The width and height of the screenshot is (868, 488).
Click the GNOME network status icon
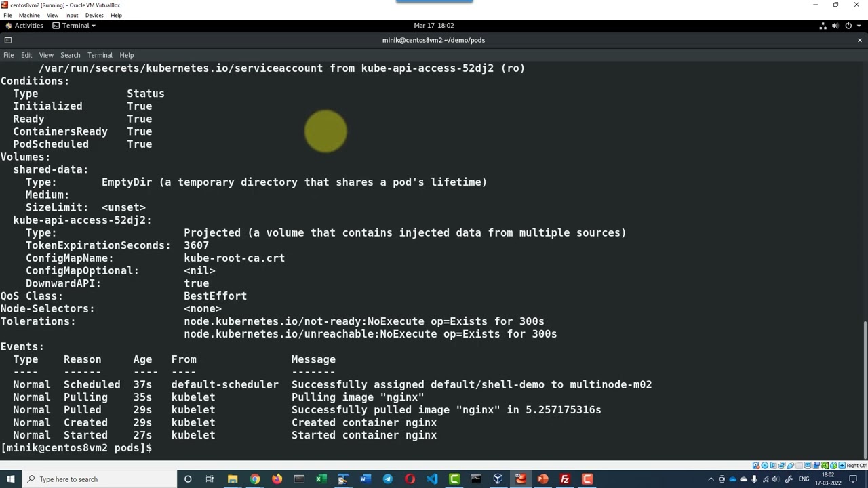coord(823,26)
